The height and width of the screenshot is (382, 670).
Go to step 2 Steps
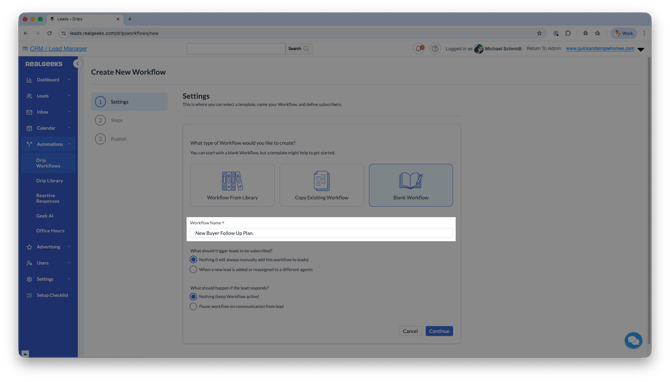coord(109,120)
